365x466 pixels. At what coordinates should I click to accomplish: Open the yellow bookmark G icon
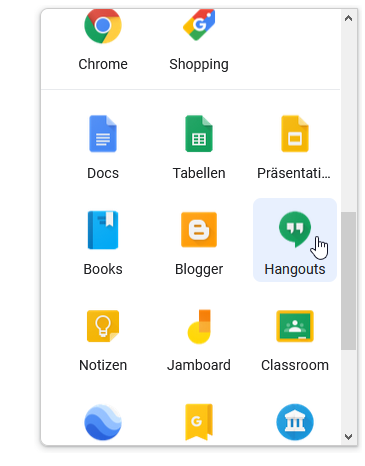click(199, 422)
